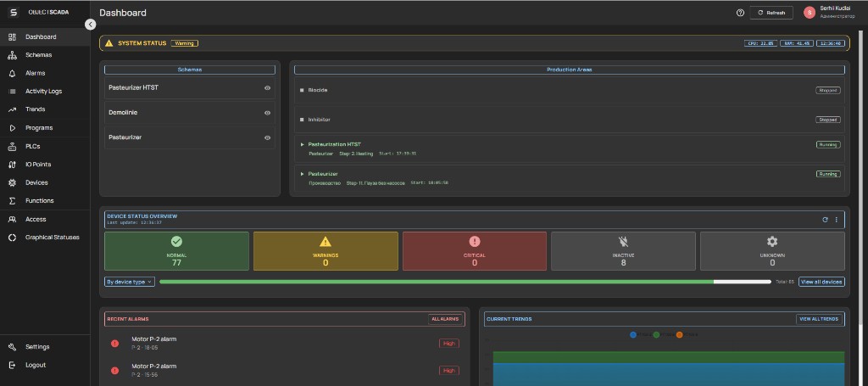Click the Settings wrench icon
Image resolution: width=868 pixels, height=386 pixels.
click(12, 347)
